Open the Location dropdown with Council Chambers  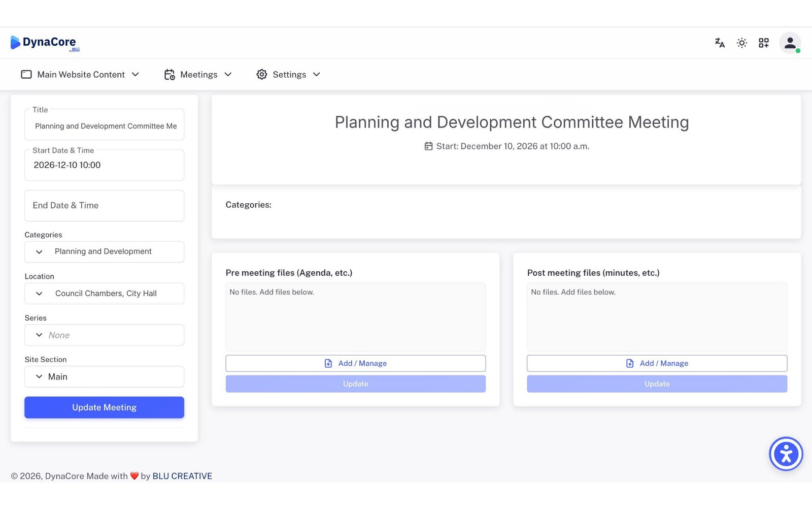(x=104, y=294)
